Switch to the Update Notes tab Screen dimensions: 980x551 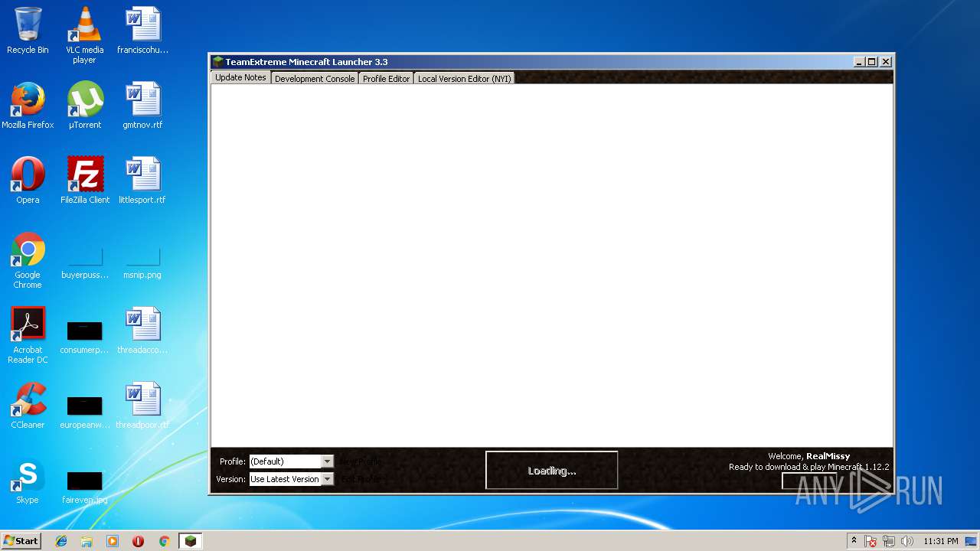coord(240,77)
